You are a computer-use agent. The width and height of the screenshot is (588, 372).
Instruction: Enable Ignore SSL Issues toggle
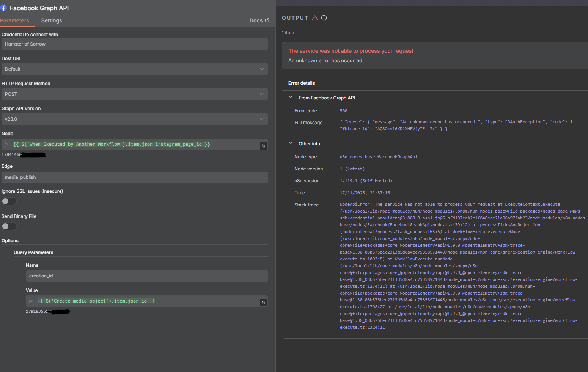(9, 201)
